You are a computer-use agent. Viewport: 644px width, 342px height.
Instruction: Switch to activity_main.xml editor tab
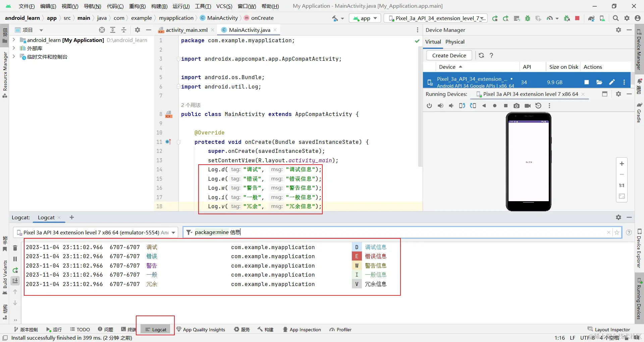point(186,30)
